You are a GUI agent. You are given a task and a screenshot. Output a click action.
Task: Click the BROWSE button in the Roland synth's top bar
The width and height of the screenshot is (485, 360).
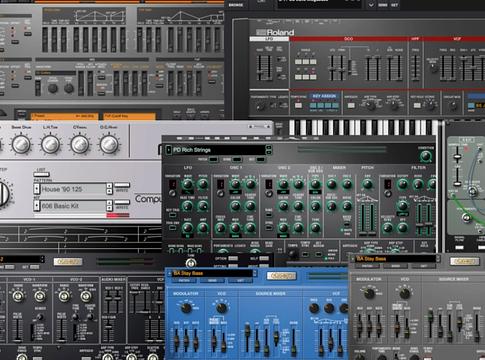tap(236, 5)
